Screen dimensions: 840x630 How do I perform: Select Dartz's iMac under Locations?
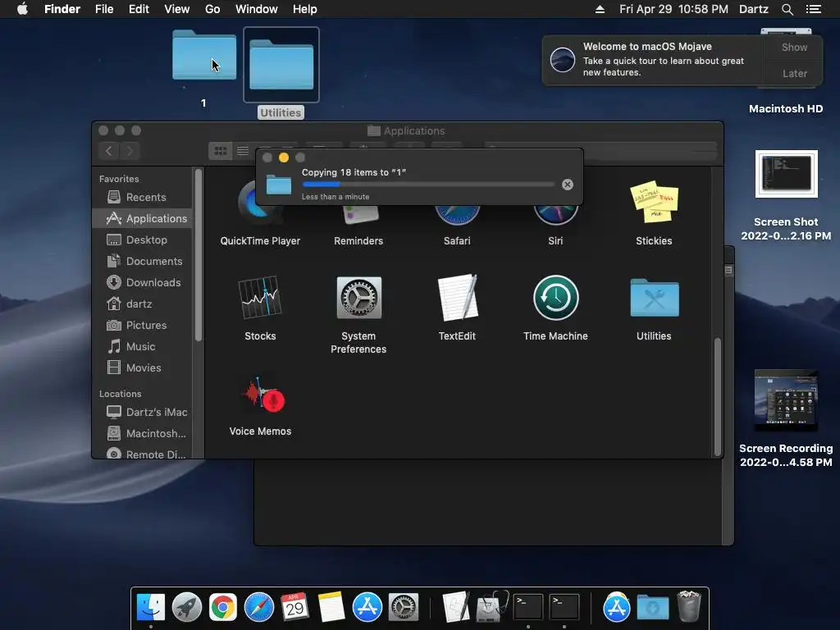click(143, 412)
